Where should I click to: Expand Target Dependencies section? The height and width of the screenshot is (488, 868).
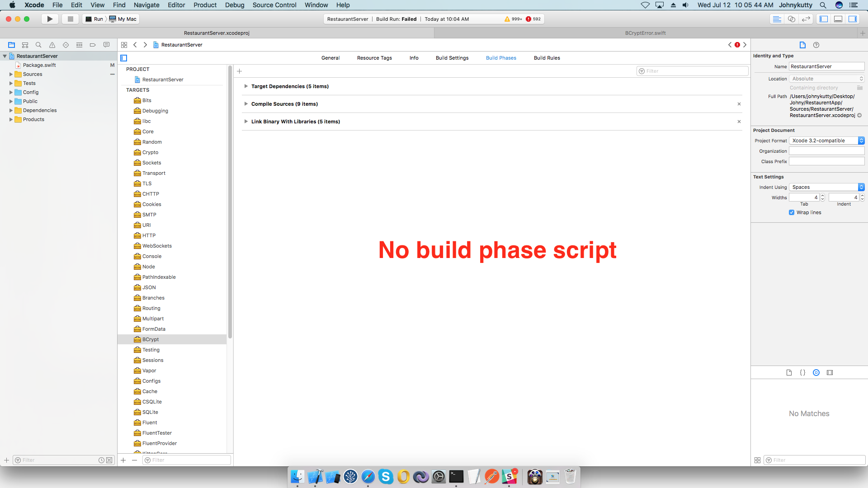coord(246,86)
